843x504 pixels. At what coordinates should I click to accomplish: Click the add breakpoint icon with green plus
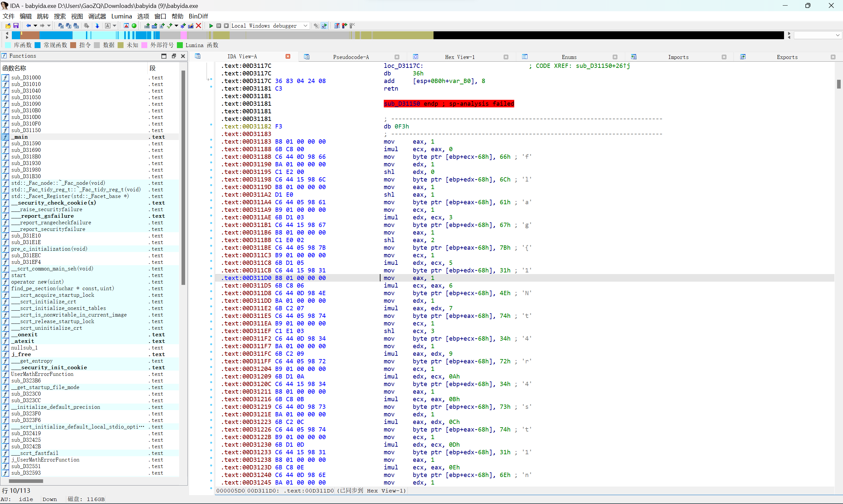click(345, 26)
